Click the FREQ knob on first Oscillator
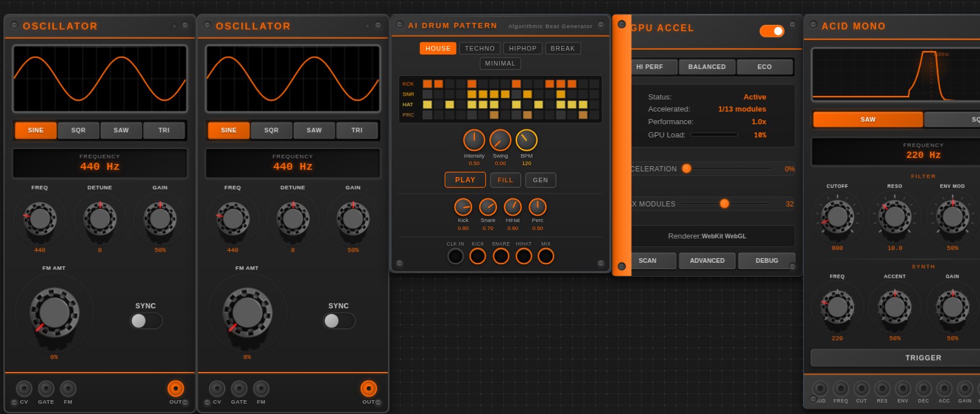The height and width of the screenshot is (414, 980). 40,218
